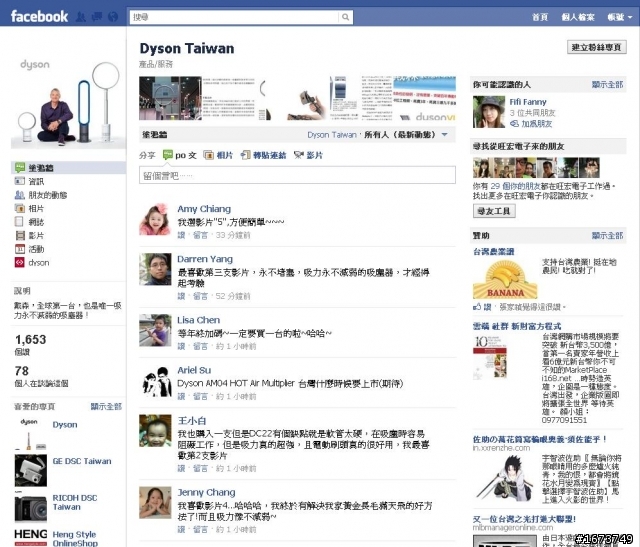Viewport: 640px width, 547px height.
Task: Open Lisa Chen's profile name
Action: click(198, 320)
